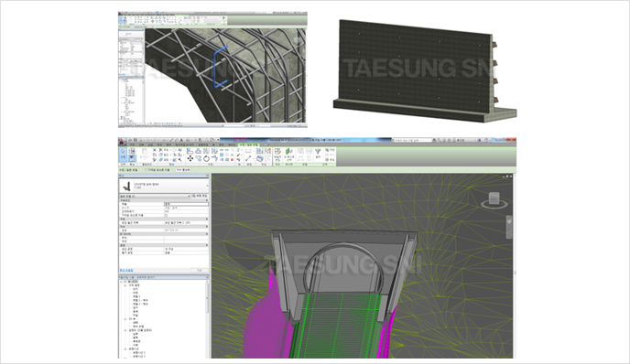This screenshot has height=364, width=630.
Task: Toggle Moves With Nearby Elements property checkbox
Action: point(166,216)
